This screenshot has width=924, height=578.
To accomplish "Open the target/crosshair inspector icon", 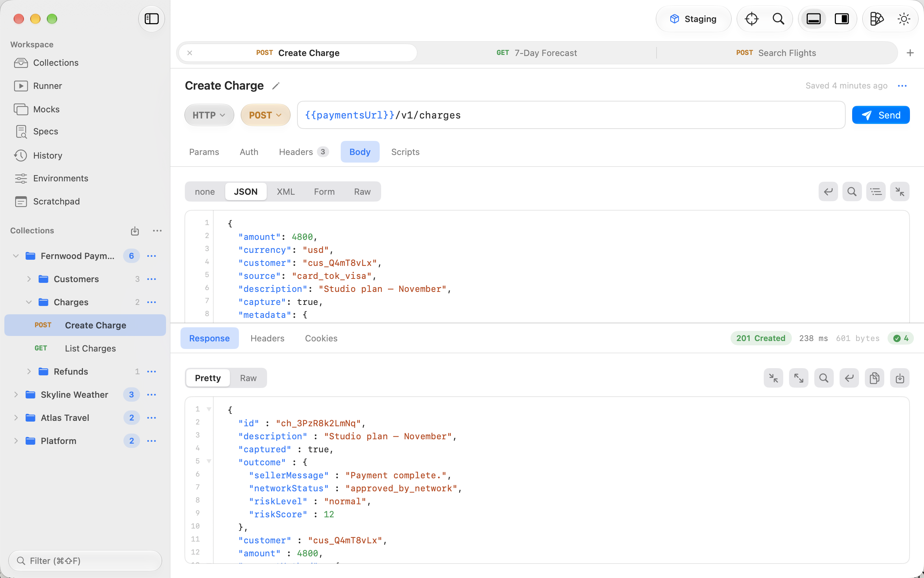I will (x=751, y=19).
